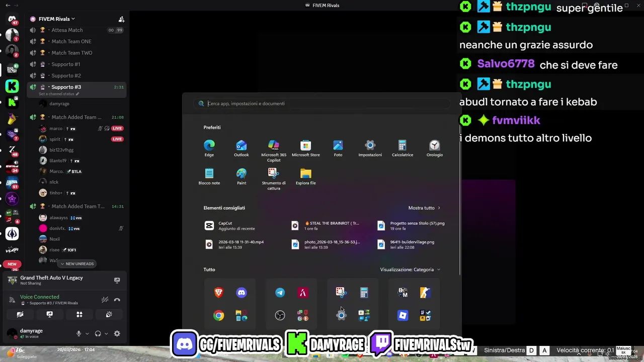This screenshot has width=644, height=362.
Task: Open Visualizzazione: Categoria dropdown
Action: 410,269
